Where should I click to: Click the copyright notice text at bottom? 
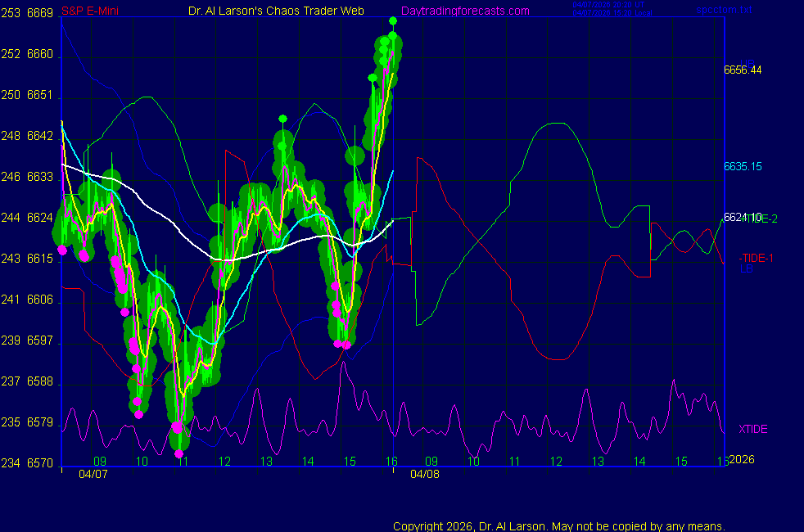558,526
